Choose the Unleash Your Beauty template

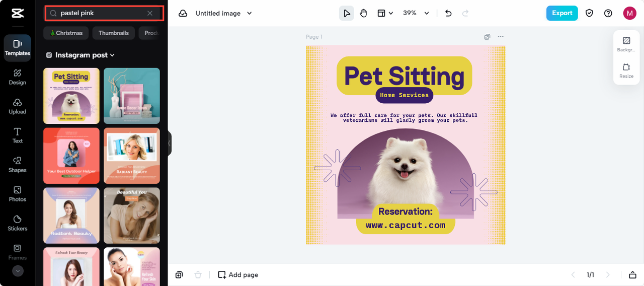coord(71,266)
